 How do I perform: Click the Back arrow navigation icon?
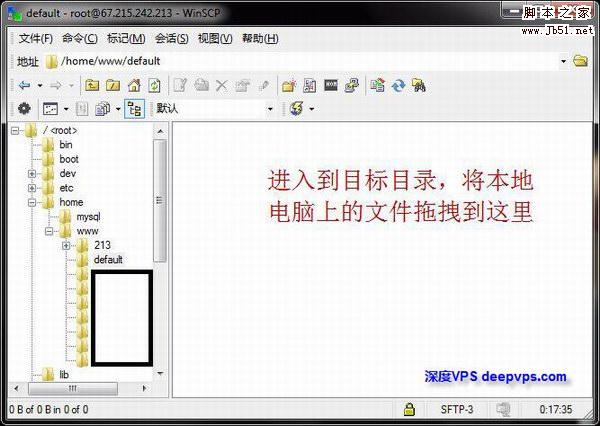24,85
